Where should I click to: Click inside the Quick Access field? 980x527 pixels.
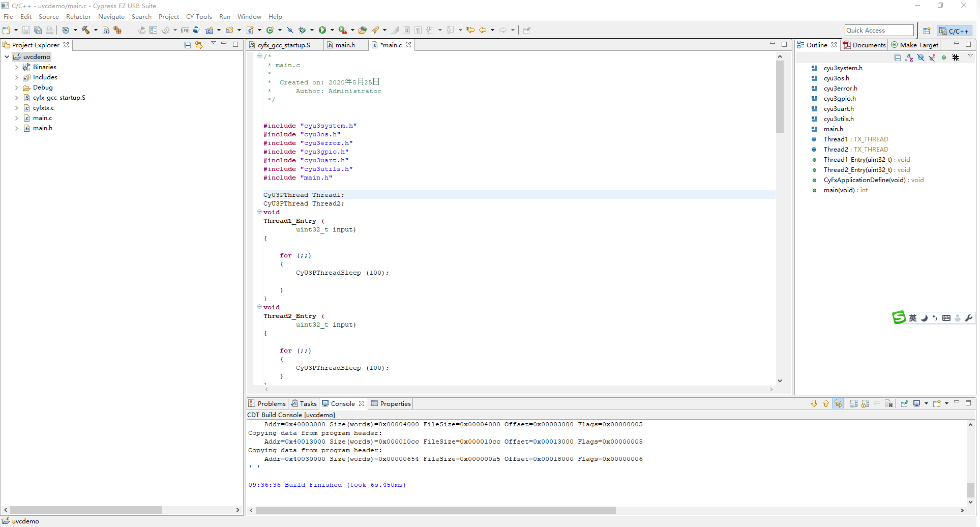point(878,30)
